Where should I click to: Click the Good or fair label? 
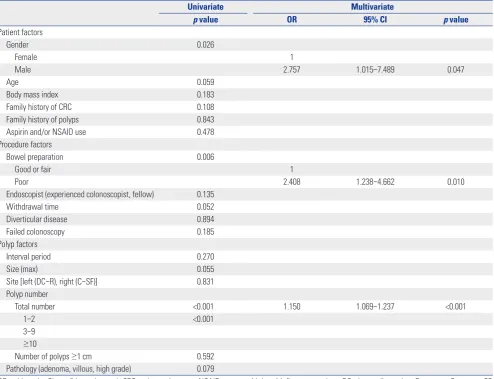33,169
